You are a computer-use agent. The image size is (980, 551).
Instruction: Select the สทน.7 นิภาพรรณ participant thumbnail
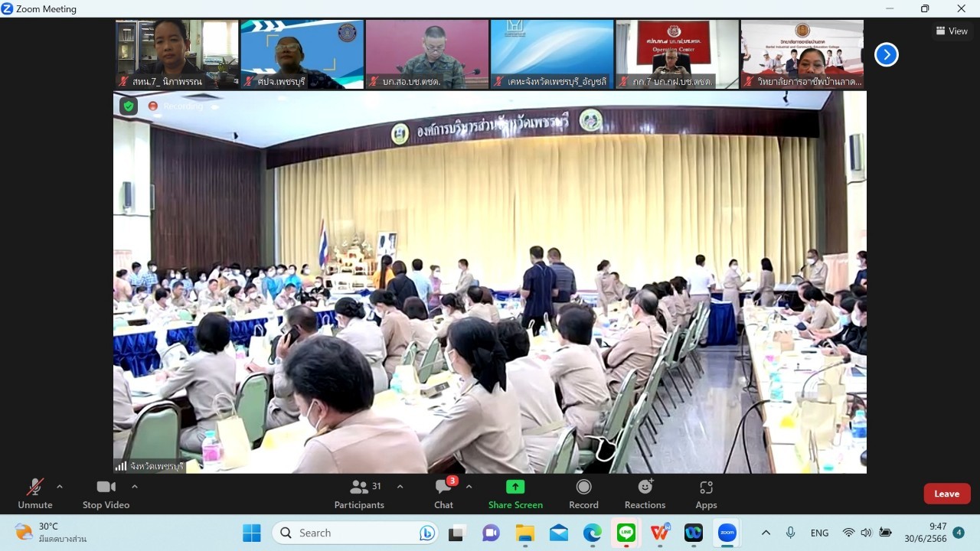[177, 54]
